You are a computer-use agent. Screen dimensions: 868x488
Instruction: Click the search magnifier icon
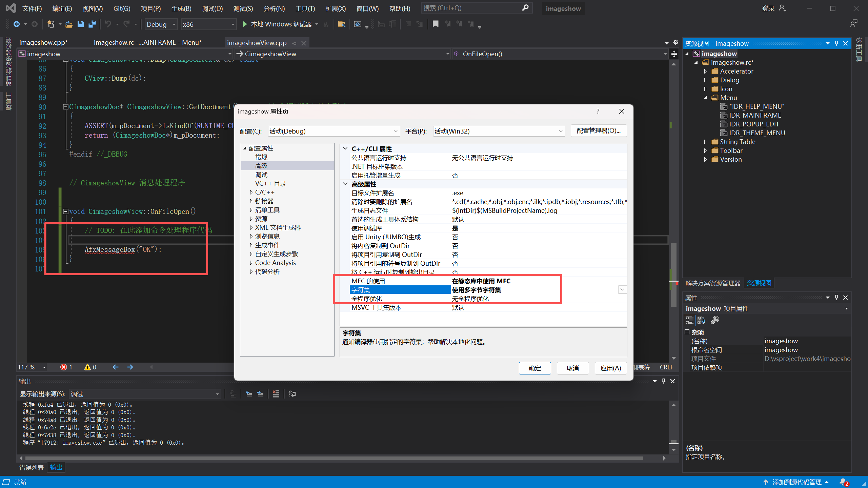pyautogui.click(x=525, y=8)
